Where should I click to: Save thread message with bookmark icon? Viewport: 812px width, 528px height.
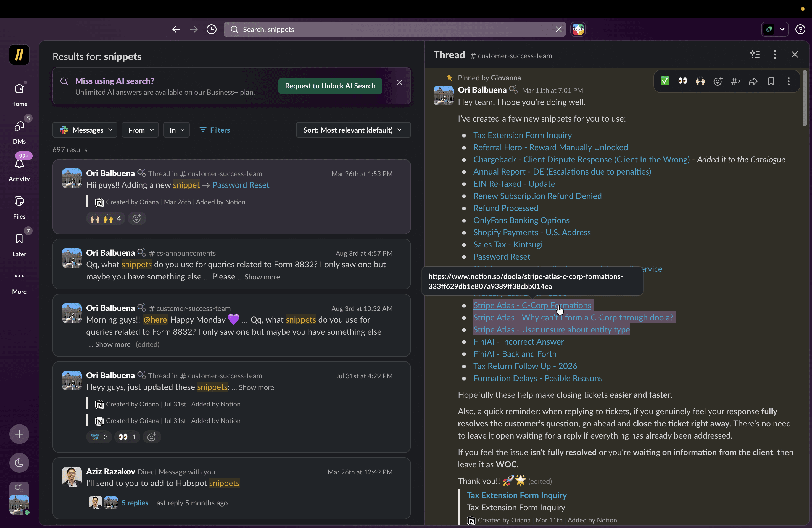tap(771, 81)
